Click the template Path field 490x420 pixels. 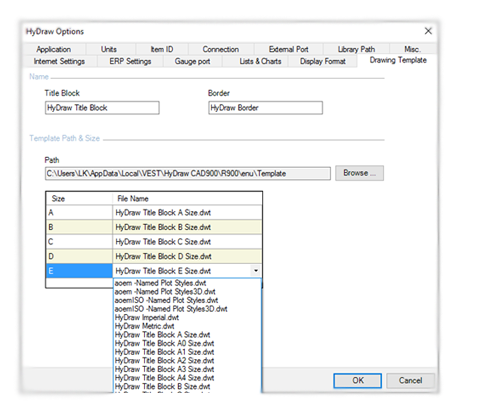[188, 174]
